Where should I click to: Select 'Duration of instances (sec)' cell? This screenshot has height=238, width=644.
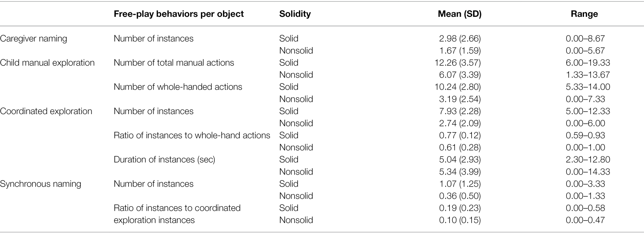click(x=164, y=160)
